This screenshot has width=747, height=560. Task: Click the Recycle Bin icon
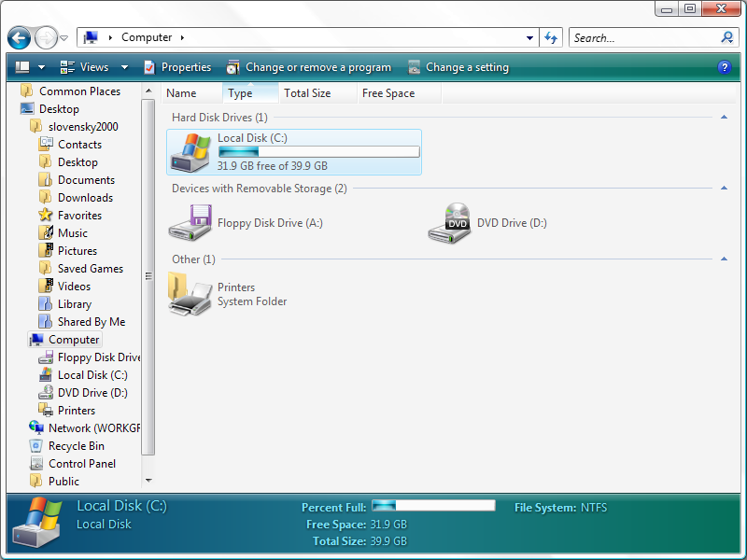(36, 446)
